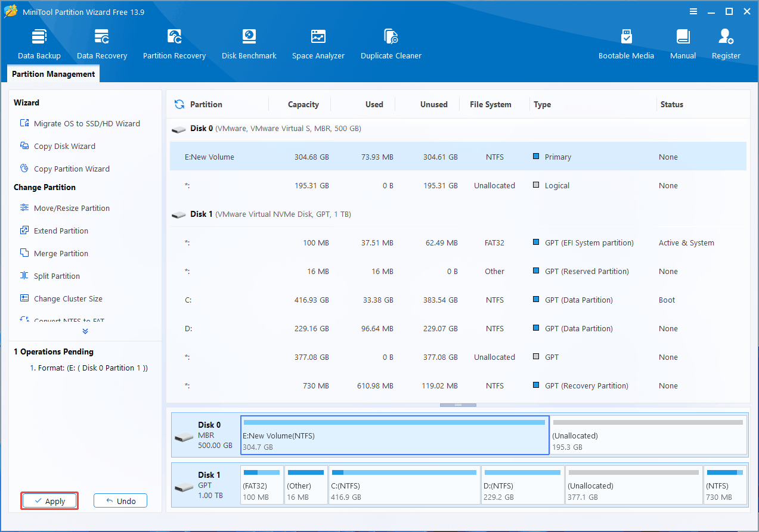This screenshot has height=532, width=759.
Task: Select (NTFS) 730 MB block in disk map
Action: [725, 485]
